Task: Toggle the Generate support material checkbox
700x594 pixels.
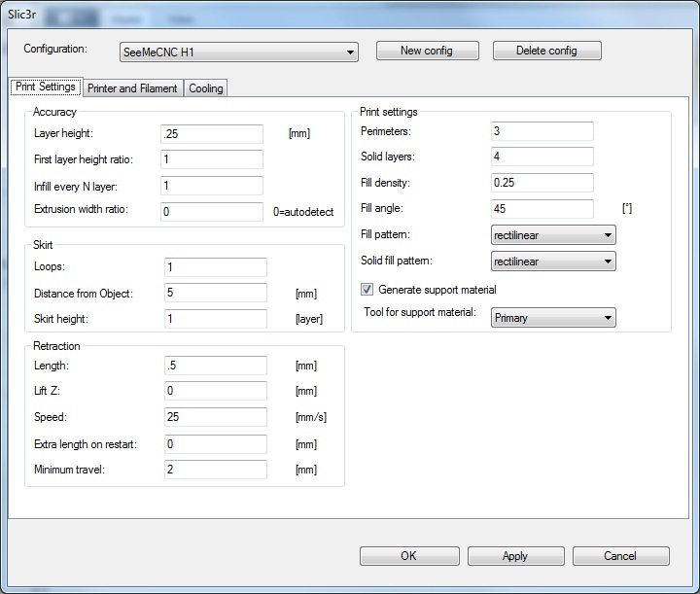Action: [x=367, y=290]
